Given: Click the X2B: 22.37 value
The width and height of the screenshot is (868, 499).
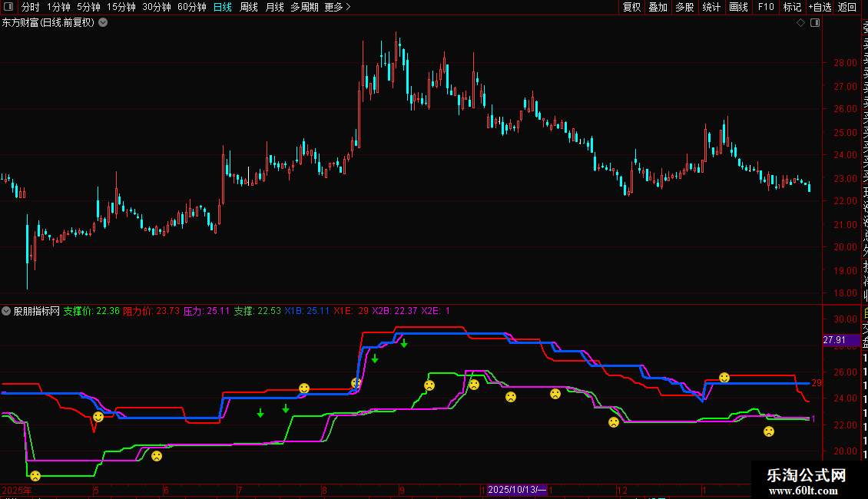Looking at the screenshot, I should 395,311.
